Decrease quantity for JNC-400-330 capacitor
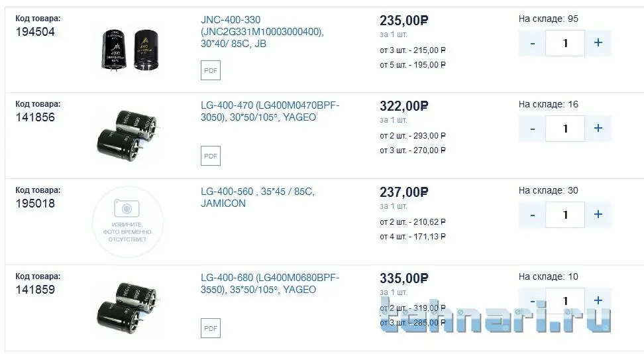The image size is (644, 354). point(533,43)
